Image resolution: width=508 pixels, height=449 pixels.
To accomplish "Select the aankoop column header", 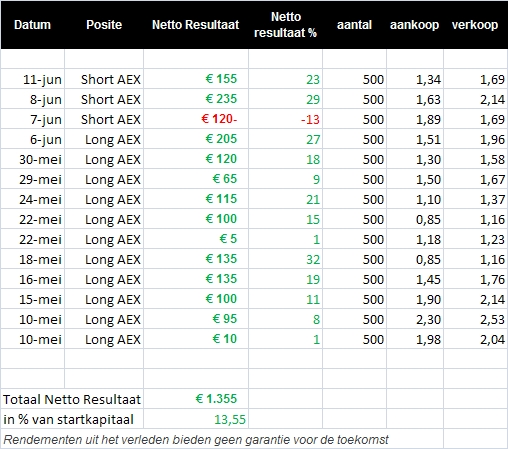I will [414, 25].
